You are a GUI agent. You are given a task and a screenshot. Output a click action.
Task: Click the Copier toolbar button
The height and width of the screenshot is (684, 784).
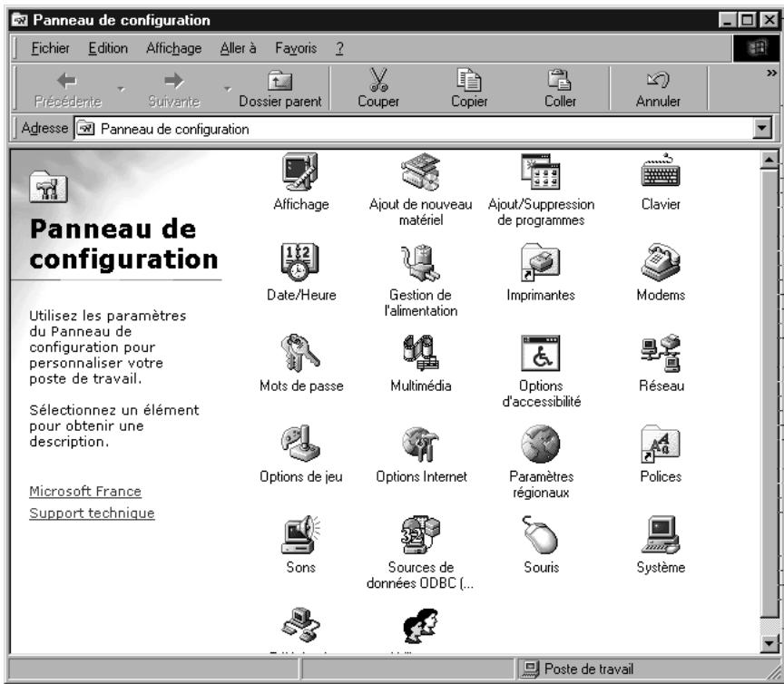click(x=469, y=89)
